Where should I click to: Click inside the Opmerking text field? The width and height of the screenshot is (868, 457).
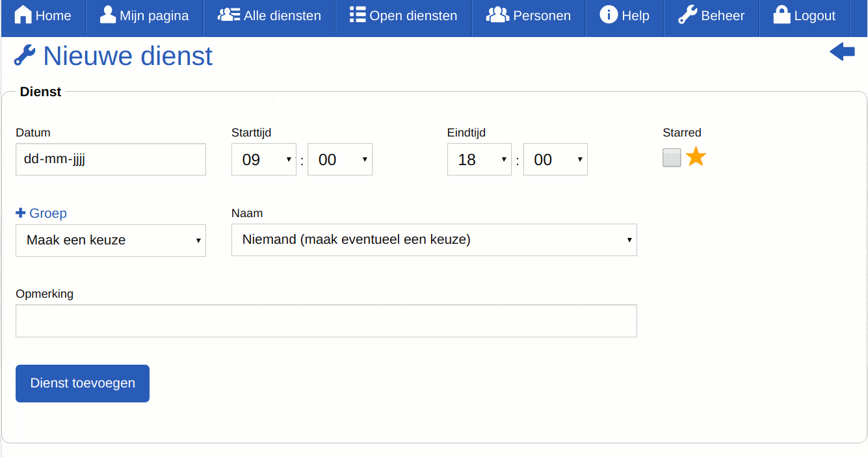pyautogui.click(x=325, y=320)
